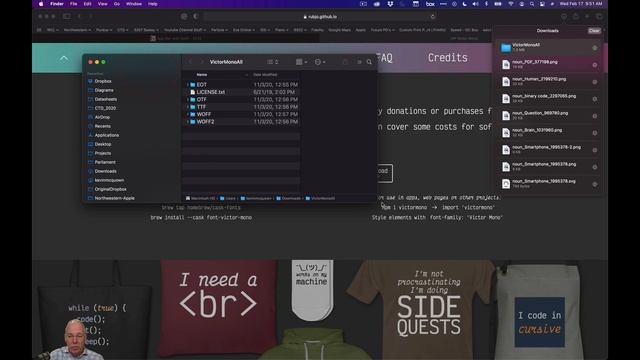Click the Box menu bar icon

(x=430, y=4)
